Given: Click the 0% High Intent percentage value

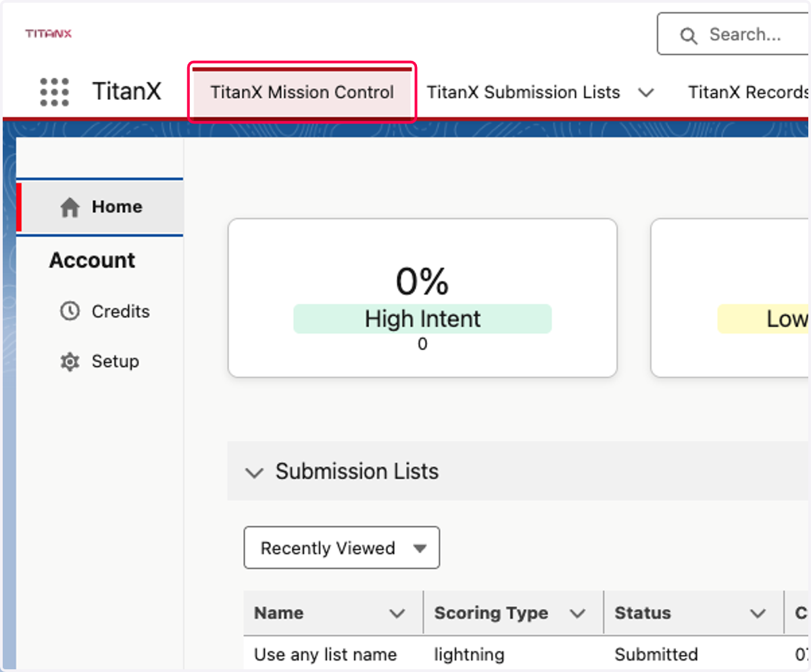Looking at the screenshot, I should point(422,281).
